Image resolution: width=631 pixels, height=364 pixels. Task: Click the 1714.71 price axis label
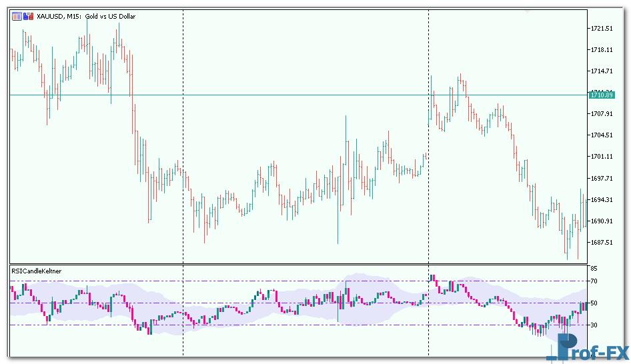tap(601, 71)
